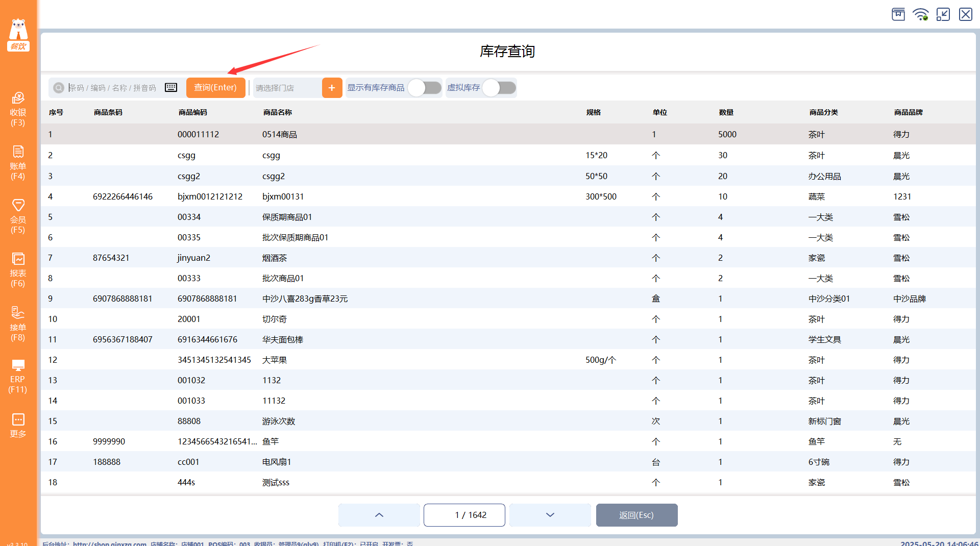Select the 批次保质期商品01 row
This screenshot has height=546, width=980.
508,237
